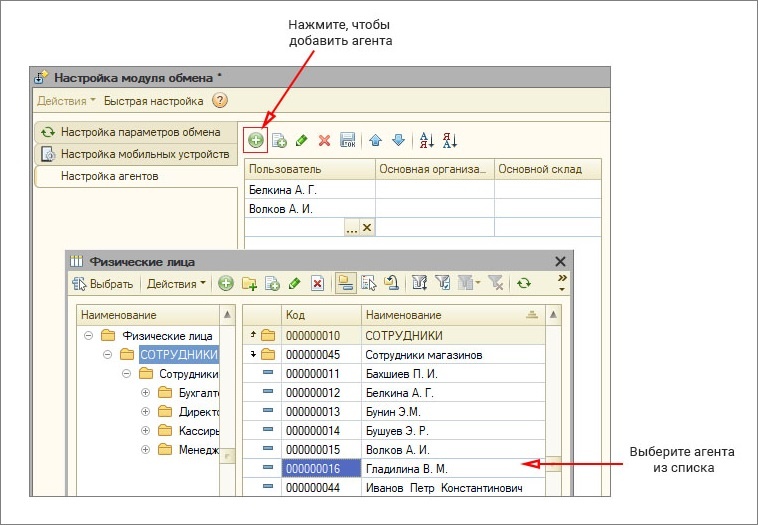Click the Выбрать button
Viewport: 758px width, 525px height.
pyautogui.click(x=102, y=284)
